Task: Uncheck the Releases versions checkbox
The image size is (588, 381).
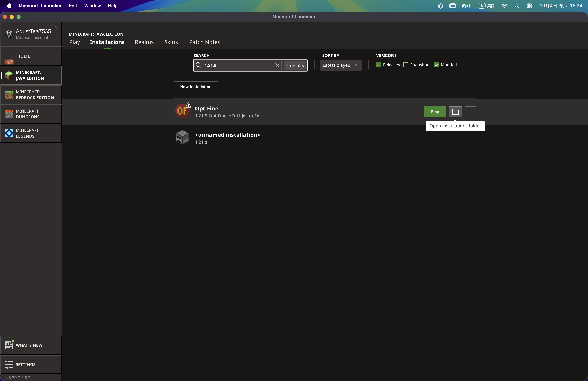Action: click(378, 65)
